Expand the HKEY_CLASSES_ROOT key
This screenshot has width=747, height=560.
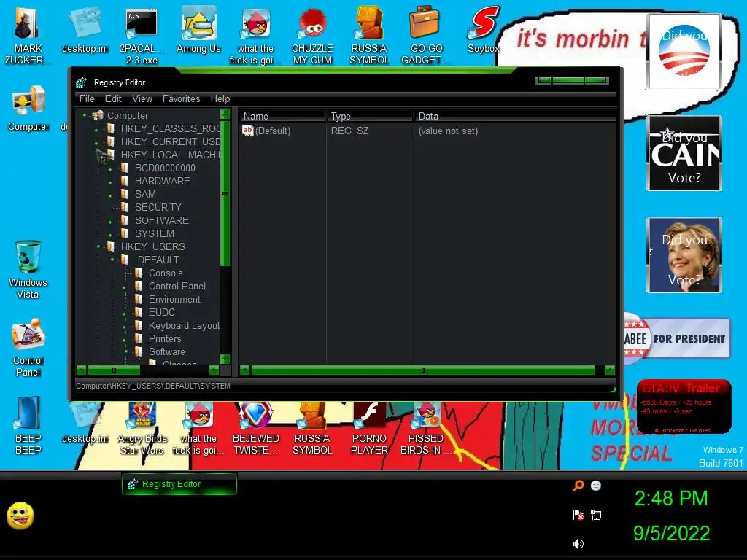click(x=97, y=130)
